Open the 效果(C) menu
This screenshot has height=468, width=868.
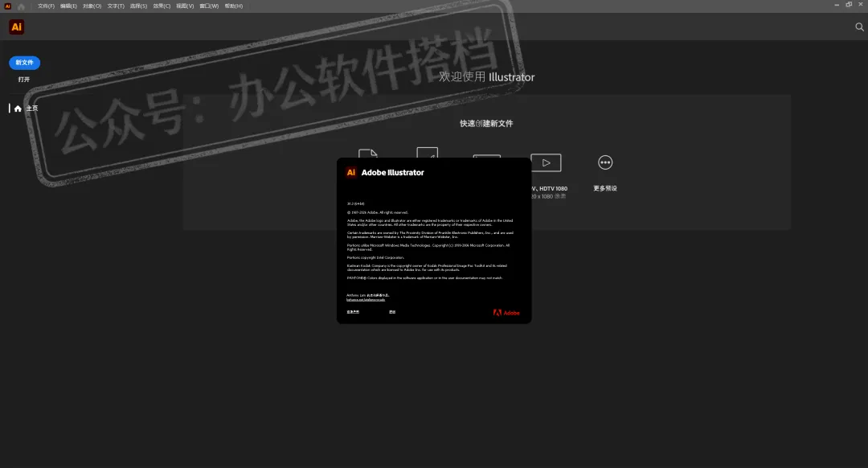162,6
